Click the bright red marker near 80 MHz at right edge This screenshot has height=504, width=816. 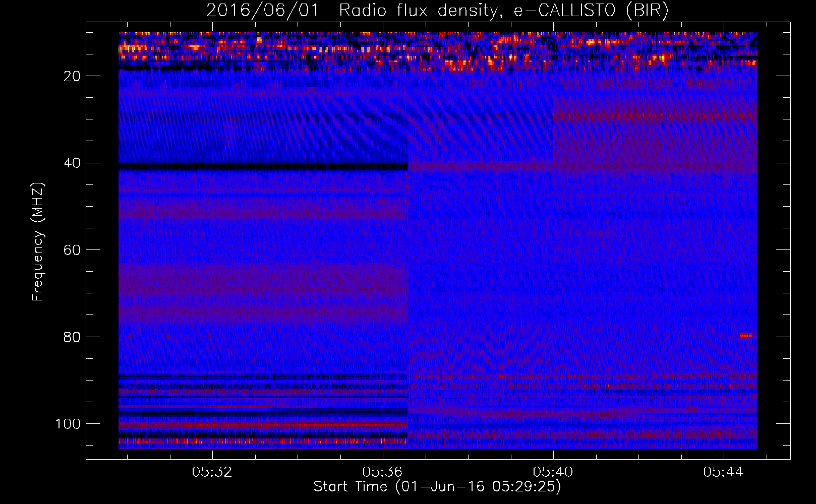746,335
